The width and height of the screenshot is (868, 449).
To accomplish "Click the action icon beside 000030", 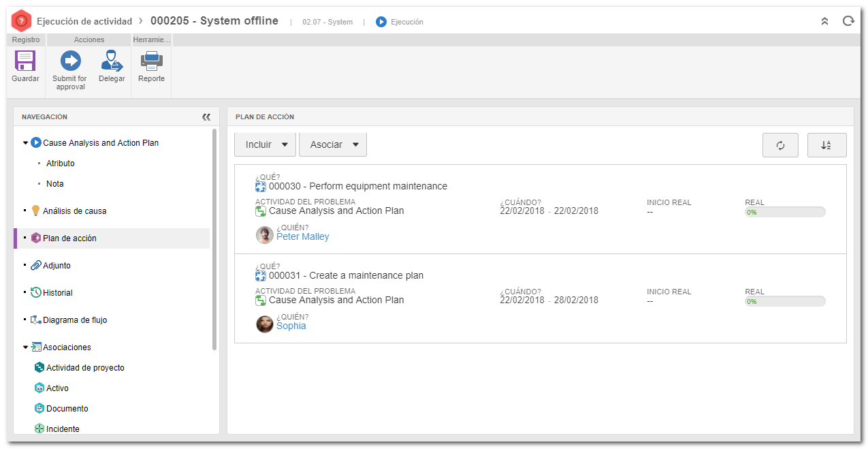I will 261,186.
